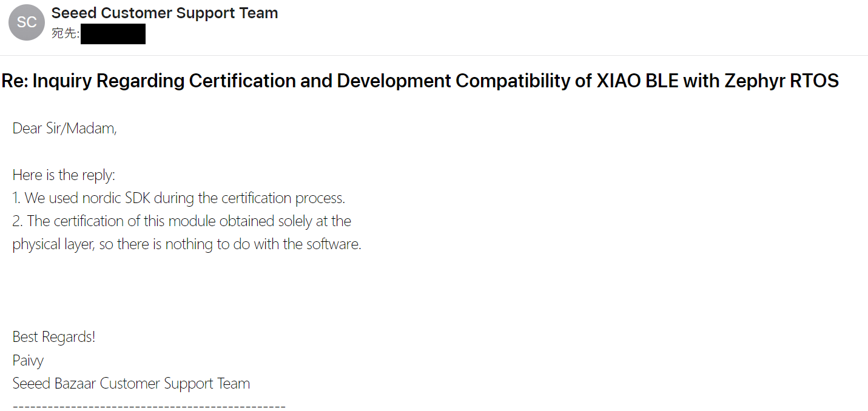Image resolution: width=868 pixels, height=411 pixels.
Task: Click the "Here is the reply:" line
Action: click(x=64, y=175)
